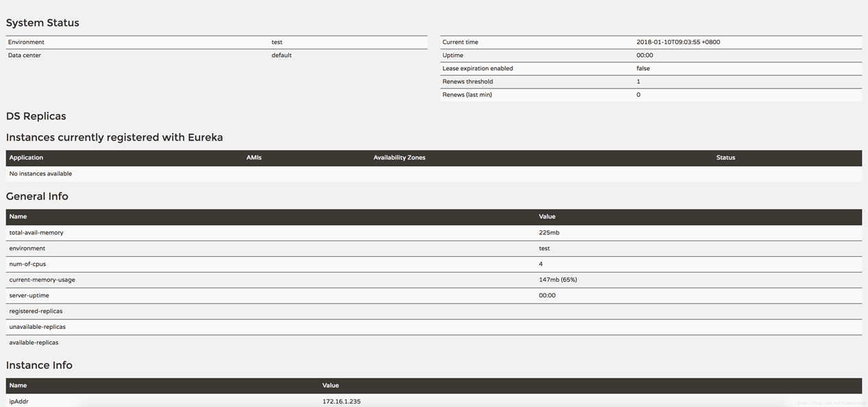Click the System Status heading
Image resolution: width=868 pixels, height=407 pixels.
click(x=42, y=23)
